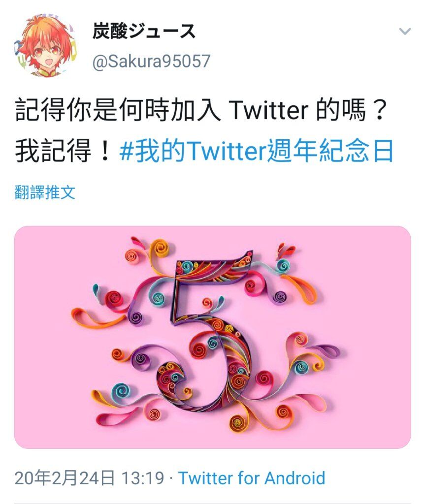Click the 我記得！ text before hashtag
This screenshot has height=504, width=425.
pos(65,151)
